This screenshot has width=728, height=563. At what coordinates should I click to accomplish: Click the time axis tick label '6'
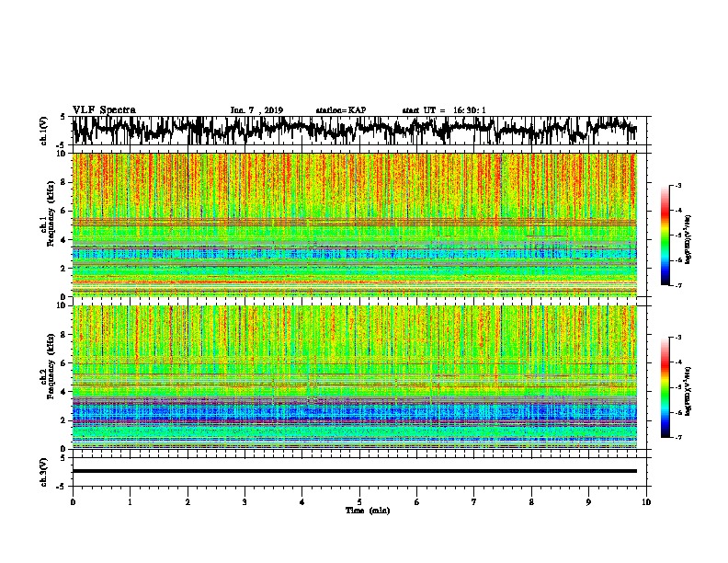pos(416,502)
